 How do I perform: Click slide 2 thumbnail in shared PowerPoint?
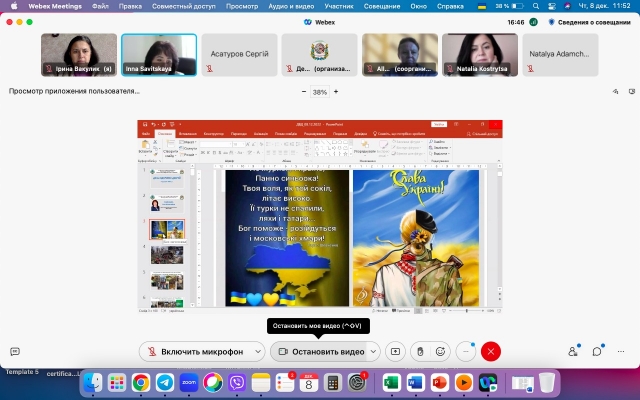coord(167,203)
